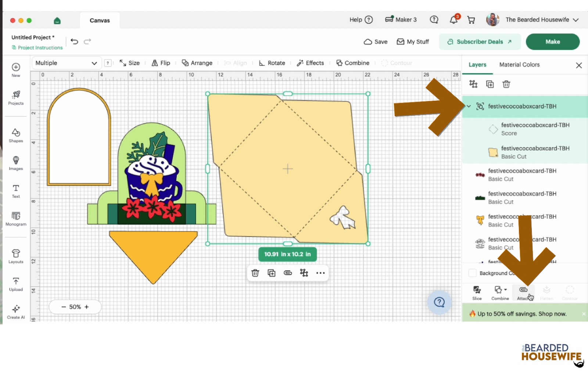Open the Maker 3 machine selector
Screen dimensions: 588x374
tap(401, 20)
